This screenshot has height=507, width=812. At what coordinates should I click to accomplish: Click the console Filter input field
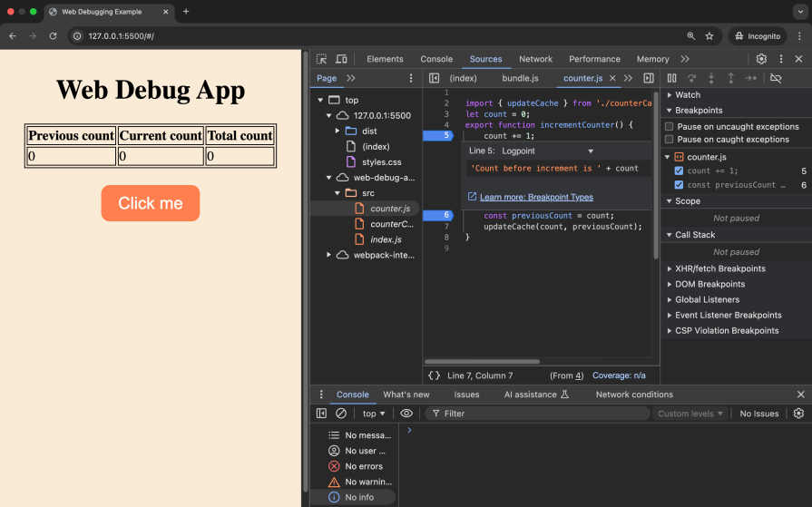point(535,414)
